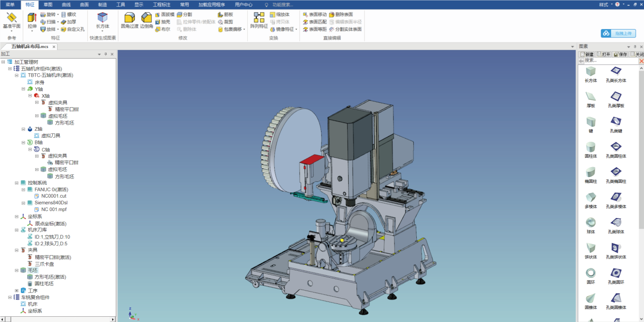Click the 基准平面 datum plane icon

(11, 19)
